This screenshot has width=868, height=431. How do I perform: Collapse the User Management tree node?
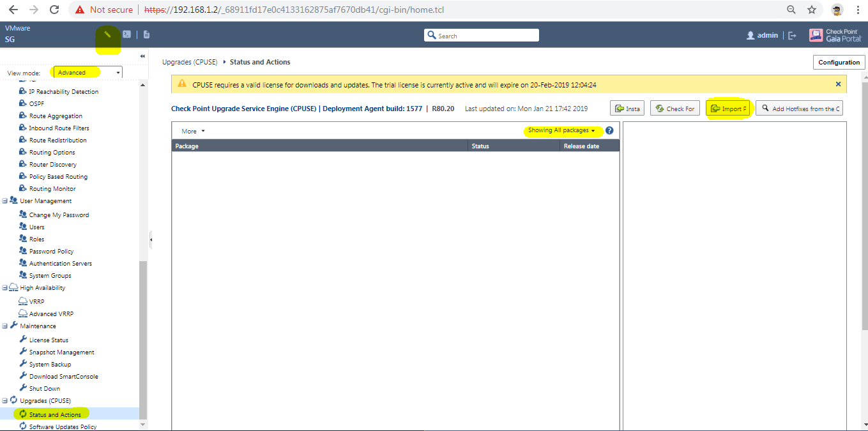click(4, 200)
